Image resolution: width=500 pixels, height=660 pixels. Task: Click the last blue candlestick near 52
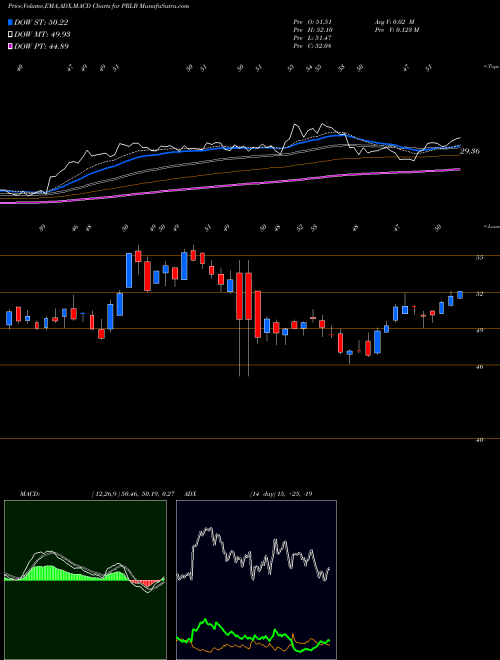[x=460, y=295]
